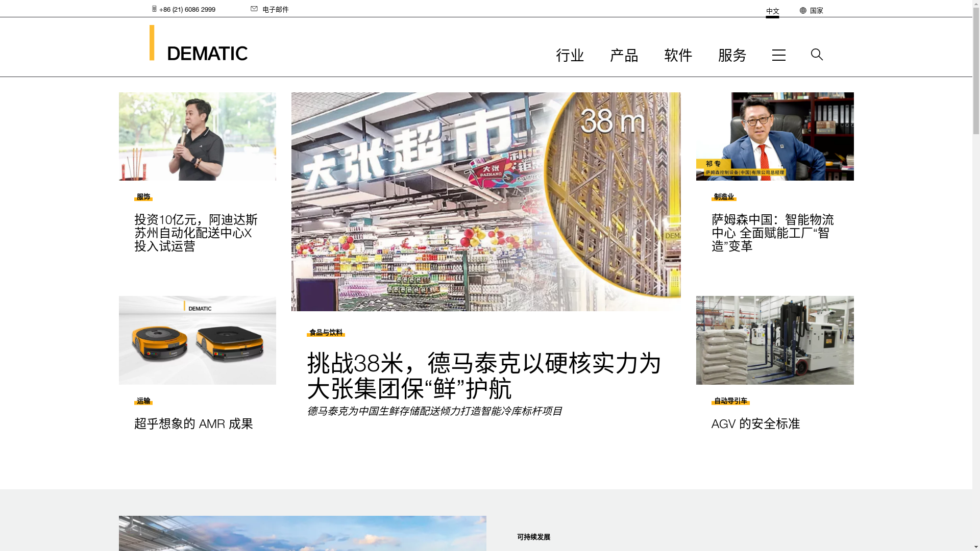980x551 pixels.
Task: Click the 大张超市 38 m feature image
Action: [486, 202]
